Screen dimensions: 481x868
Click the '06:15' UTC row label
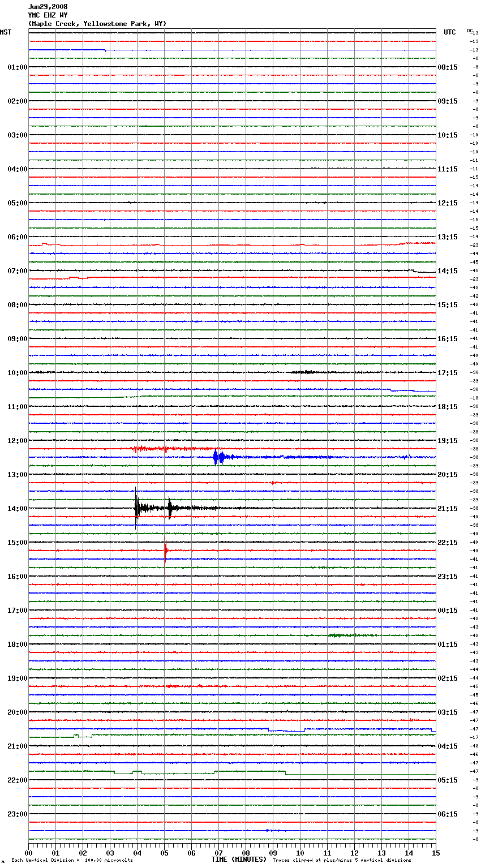coord(448,814)
